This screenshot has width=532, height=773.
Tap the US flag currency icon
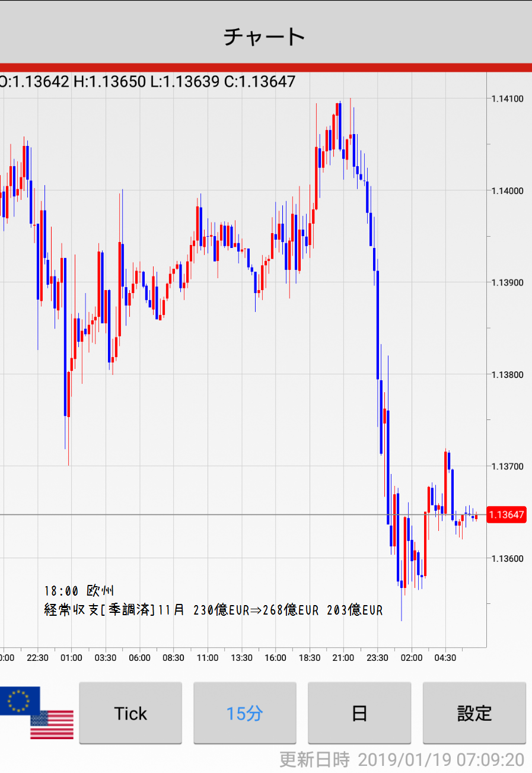coord(52,724)
